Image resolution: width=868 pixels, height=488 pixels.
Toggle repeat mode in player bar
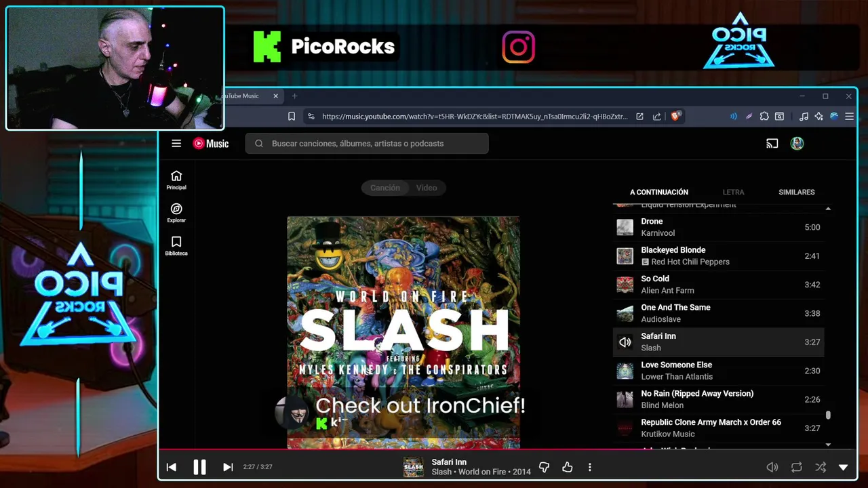[797, 467]
